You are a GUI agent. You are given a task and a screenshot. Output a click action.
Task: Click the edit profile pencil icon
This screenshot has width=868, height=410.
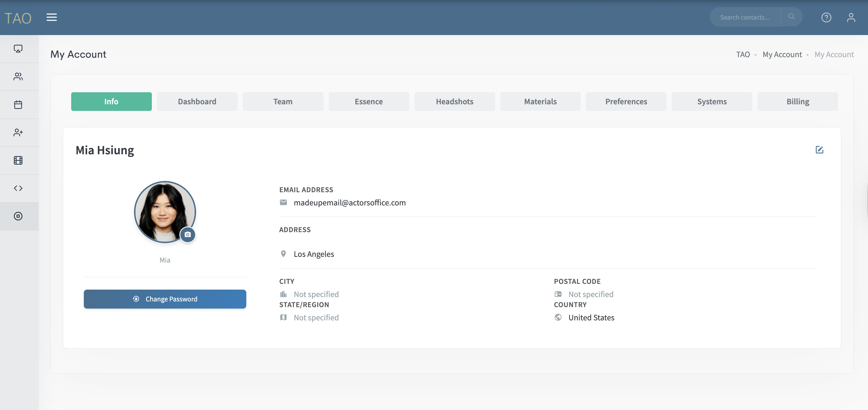pyautogui.click(x=819, y=150)
